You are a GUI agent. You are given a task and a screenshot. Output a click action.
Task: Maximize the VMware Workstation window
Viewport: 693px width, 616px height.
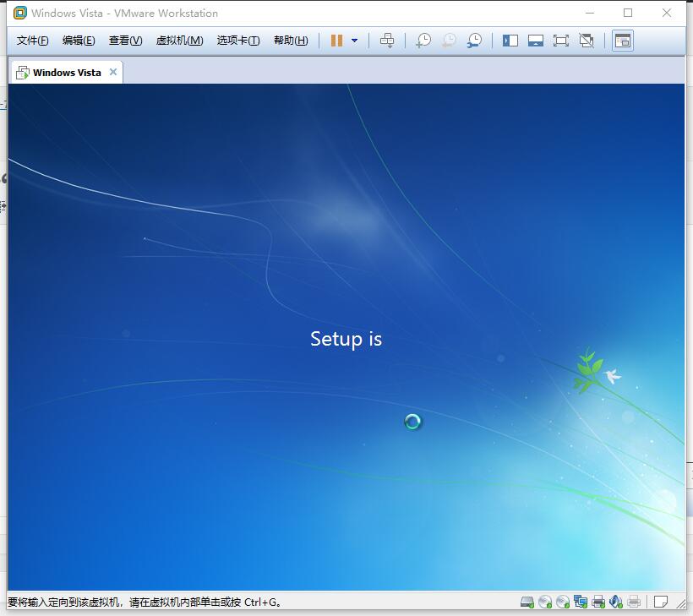click(628, 13)
